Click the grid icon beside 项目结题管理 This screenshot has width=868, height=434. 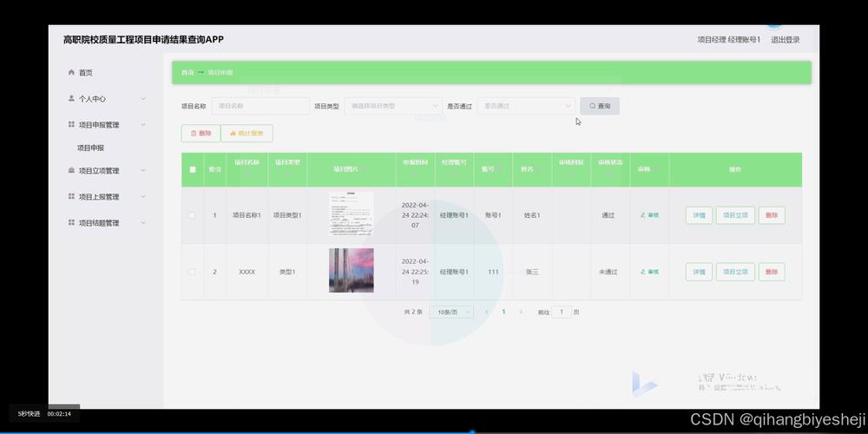coord(71,222)
